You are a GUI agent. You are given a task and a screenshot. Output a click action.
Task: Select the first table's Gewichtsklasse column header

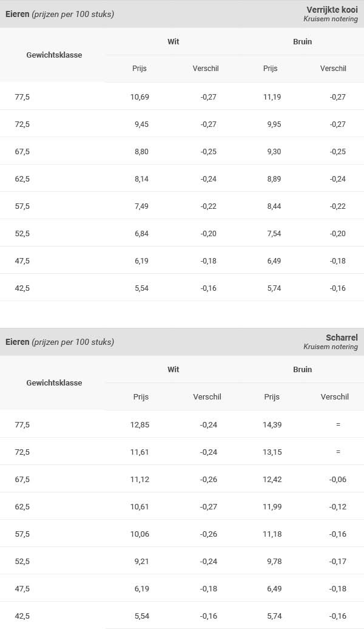click(54, 55)
